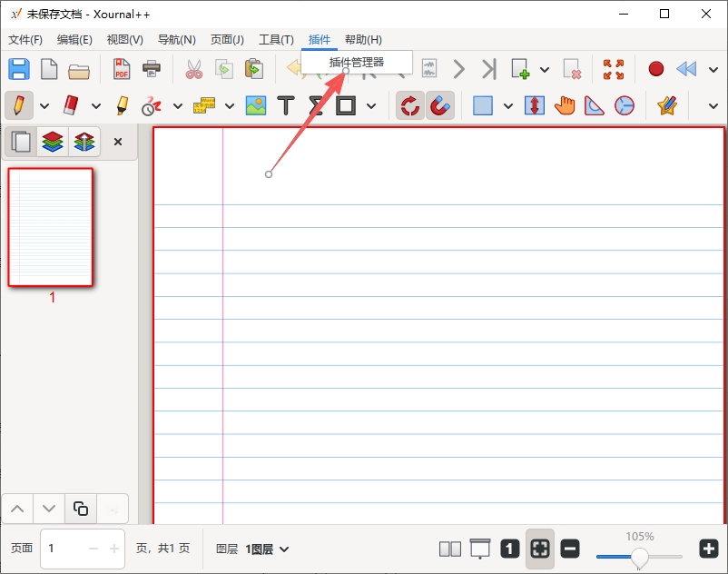Toggle grid snapping magnet button
This screenshot has width=728, height=574.
click(x=439, y=105)
